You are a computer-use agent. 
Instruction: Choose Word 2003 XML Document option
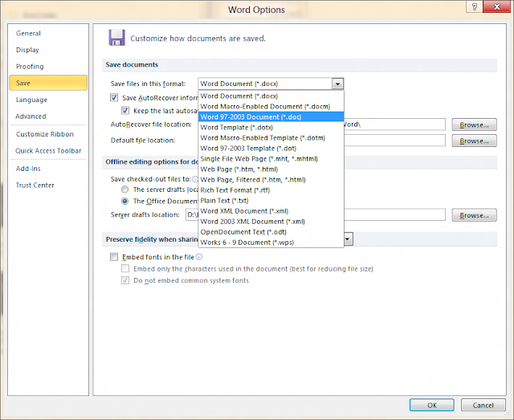click(x=271, y=222)
